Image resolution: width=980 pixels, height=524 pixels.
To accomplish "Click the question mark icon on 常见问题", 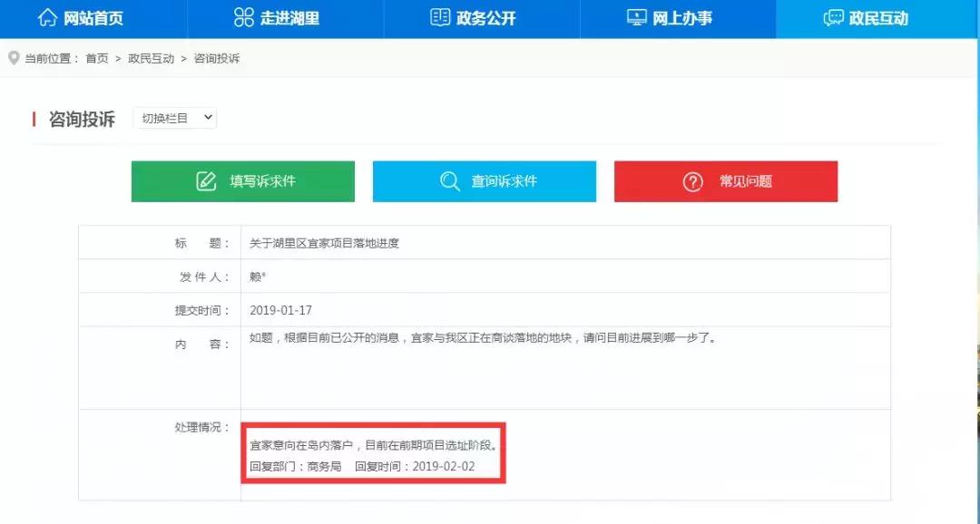I will pos(691,181).
